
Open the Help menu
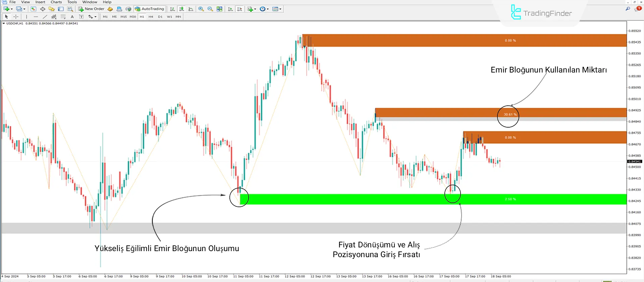pos(107,2)
